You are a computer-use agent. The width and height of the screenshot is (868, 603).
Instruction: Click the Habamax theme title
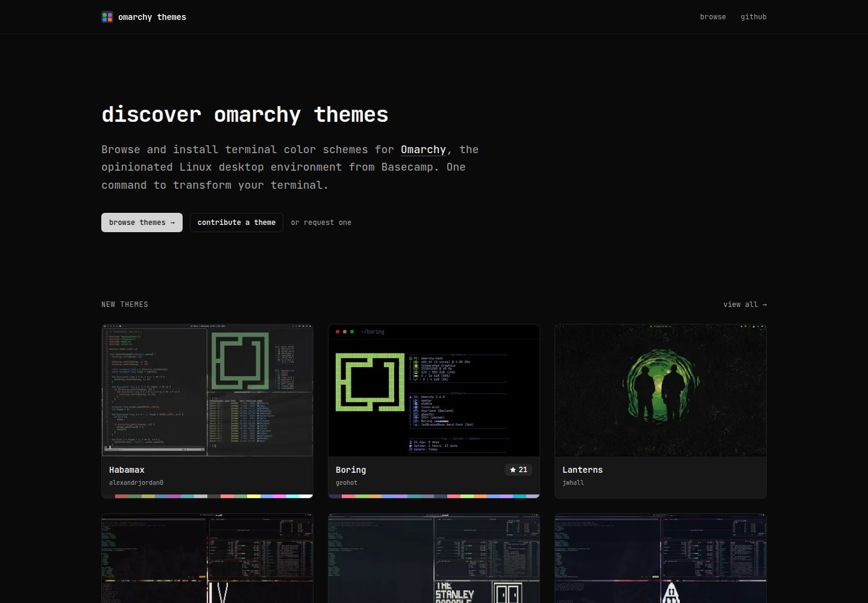[x=127, y=470]
